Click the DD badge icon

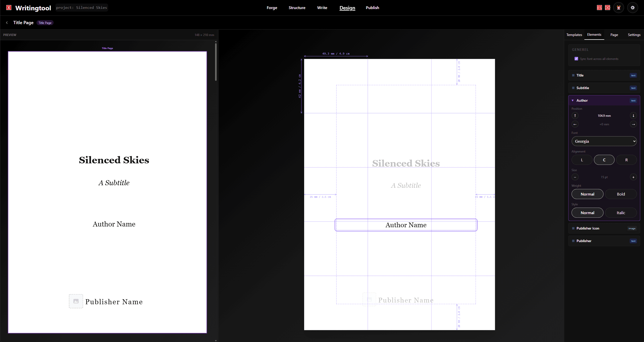[608, 8]
